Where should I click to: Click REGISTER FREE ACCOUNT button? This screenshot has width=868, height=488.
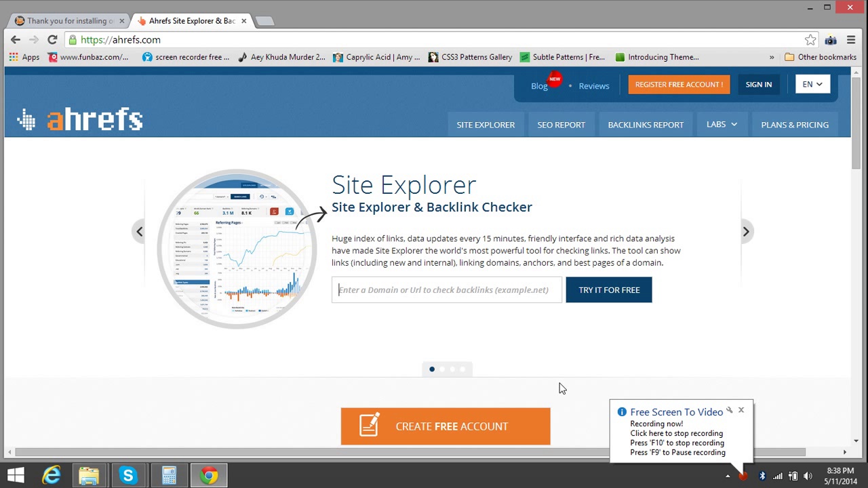(679, 85)
